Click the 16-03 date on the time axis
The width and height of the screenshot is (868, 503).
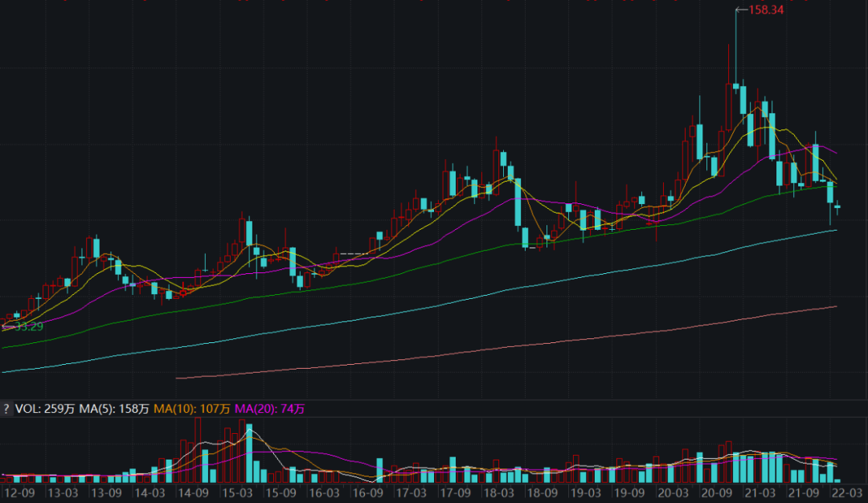(325, 493)
